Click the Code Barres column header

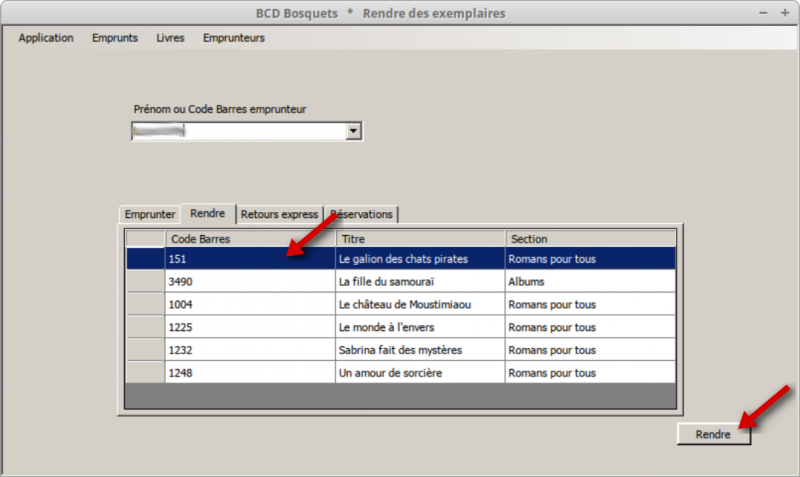pos(250,239)
